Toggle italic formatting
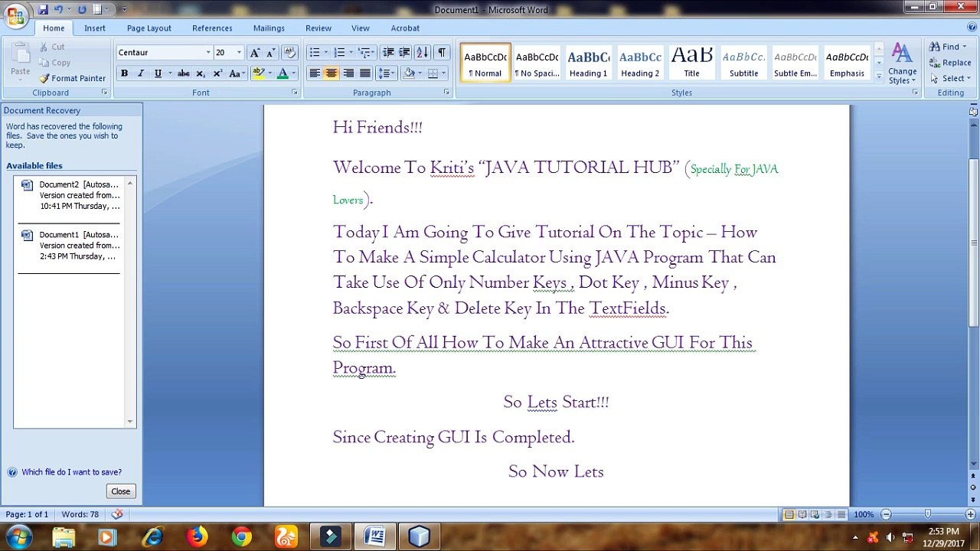The width and height of the screenshot is (980, 551). point(141,73)
